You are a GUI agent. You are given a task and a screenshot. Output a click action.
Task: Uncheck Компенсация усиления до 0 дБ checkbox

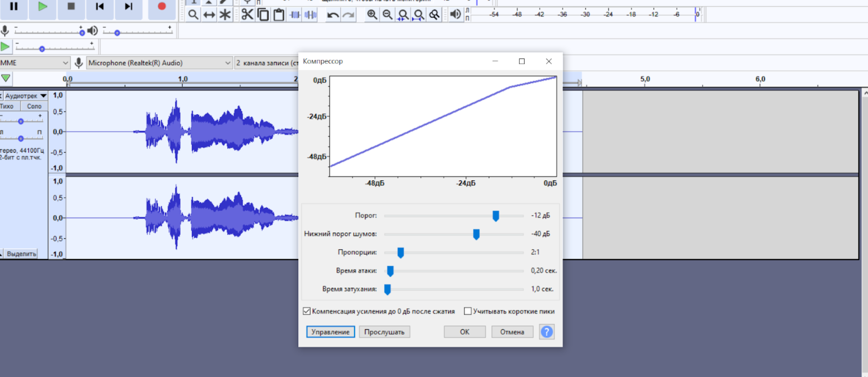307,311
